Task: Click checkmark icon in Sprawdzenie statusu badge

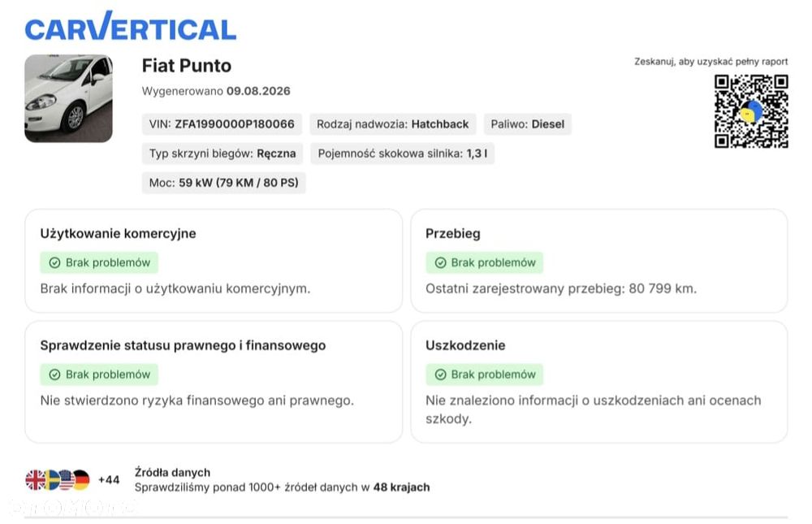Action: (54, 375)
